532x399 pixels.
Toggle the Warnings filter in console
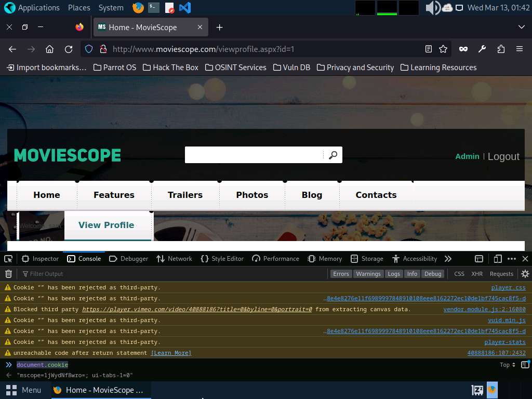click(x=368, y=274)
